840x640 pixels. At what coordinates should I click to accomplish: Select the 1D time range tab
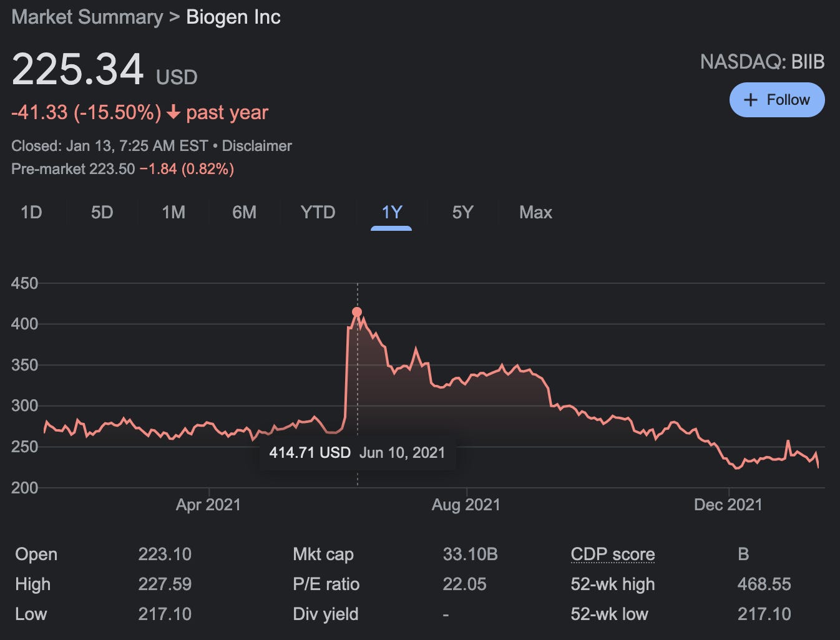click(31, 213)
